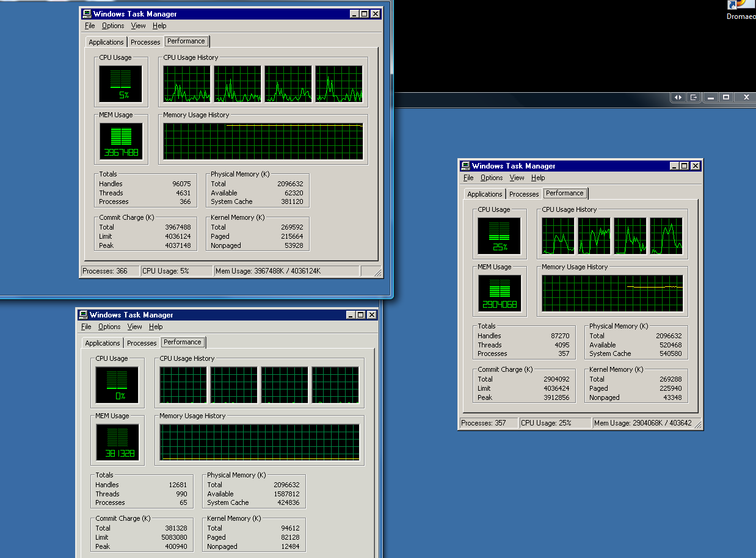Click the Nonpaged kernel value 53928
The image size is (756, 558).
(294, 245)
